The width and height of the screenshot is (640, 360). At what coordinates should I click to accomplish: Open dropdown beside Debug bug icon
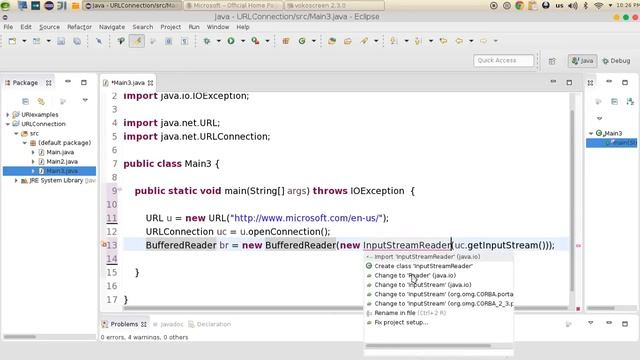point(218,41)
